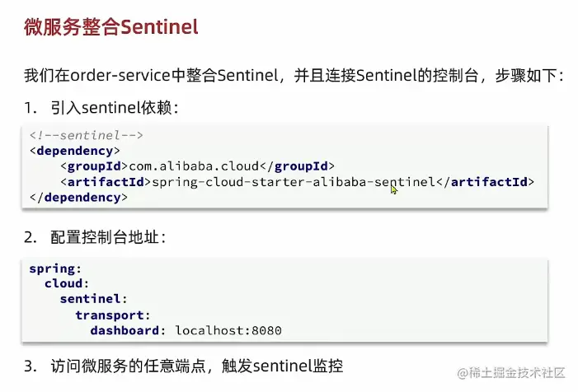Select step 3 text about 触发sentinel监控

point(196,366)
